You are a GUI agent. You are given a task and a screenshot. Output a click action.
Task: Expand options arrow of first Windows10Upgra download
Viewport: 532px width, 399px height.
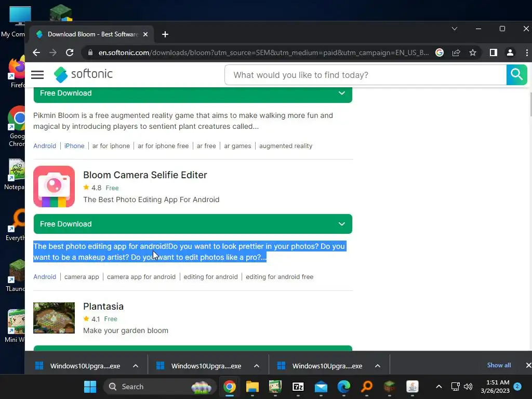[136, 366]
